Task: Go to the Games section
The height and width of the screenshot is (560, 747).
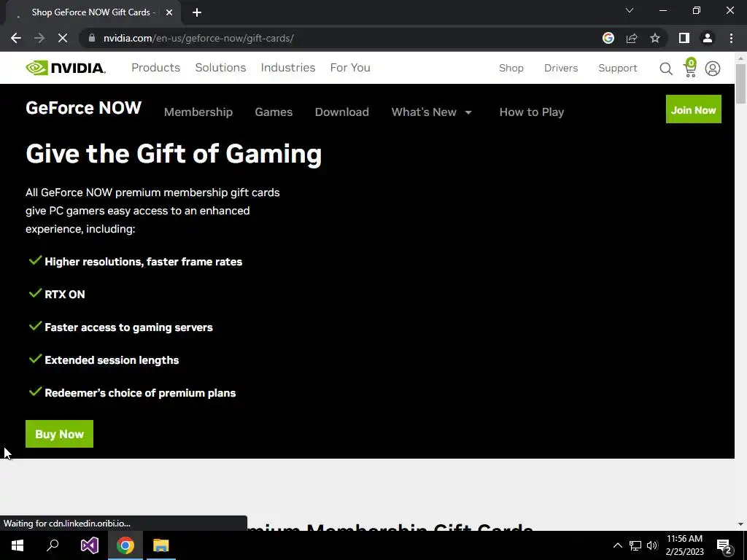Action: pos(274,112)
